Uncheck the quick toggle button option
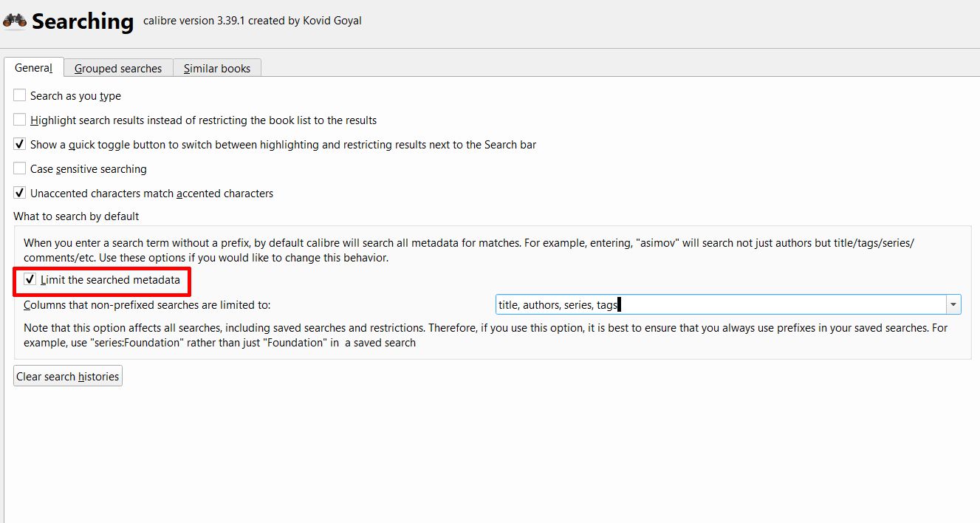Image resolution: width=980 pixels, height=523 pixels. (20, 144)
